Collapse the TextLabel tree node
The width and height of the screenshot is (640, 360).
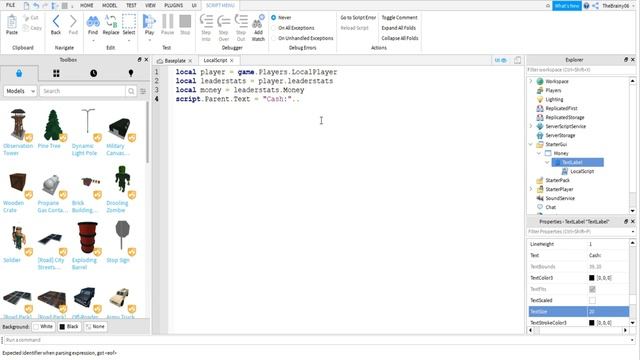547,162
